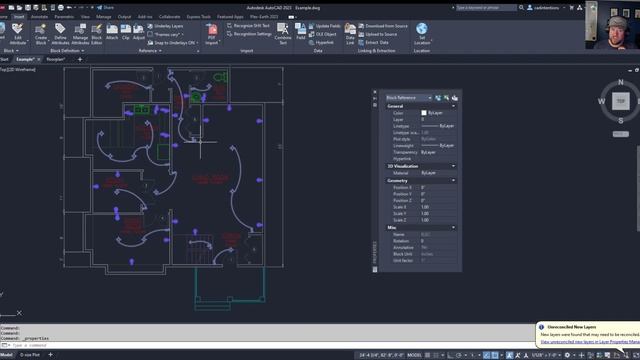This screenshot has height=360, width=640.
Task: Click the Create Block icon
Action: click(41, 33)
